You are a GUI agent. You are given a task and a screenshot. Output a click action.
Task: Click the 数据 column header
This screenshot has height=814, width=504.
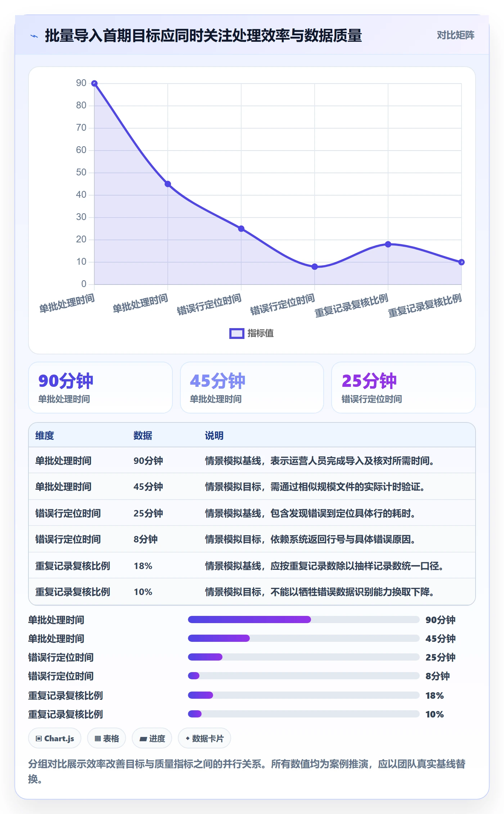pos(143,435)
